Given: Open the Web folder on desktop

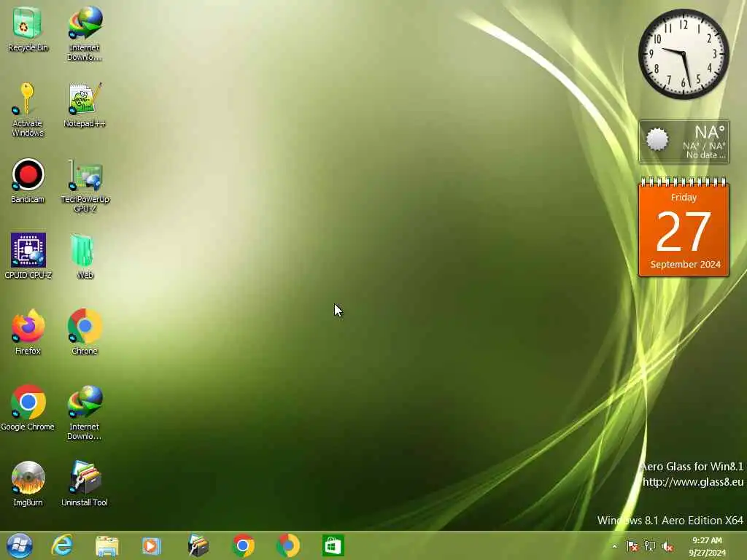Looking at the screenshot, I should pos(85,256).
